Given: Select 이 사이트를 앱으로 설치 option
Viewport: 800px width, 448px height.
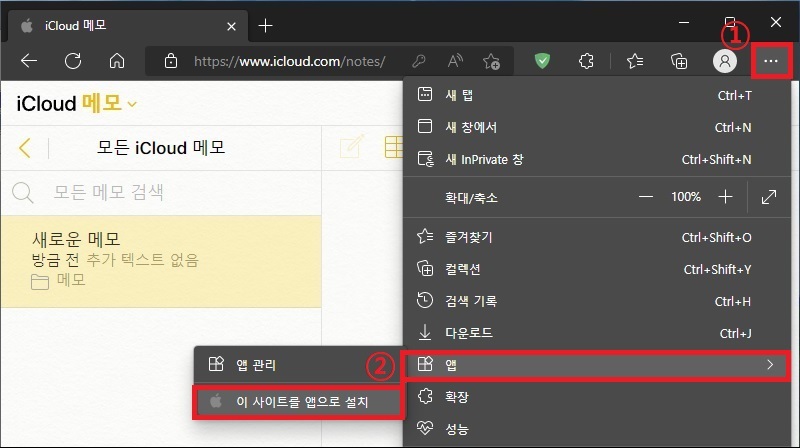Looking at the screenshot, I should click(x=298, y=402).
